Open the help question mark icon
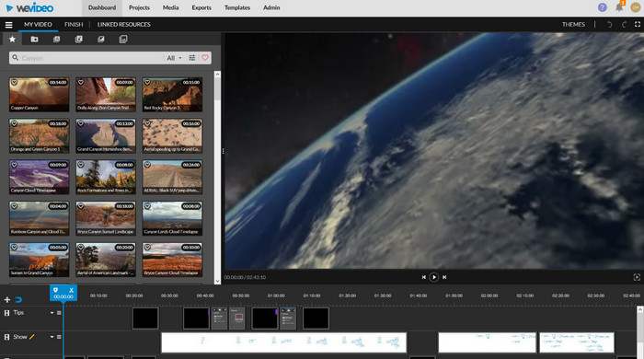This screenshot has width=644, height=359. coord(602,7)
